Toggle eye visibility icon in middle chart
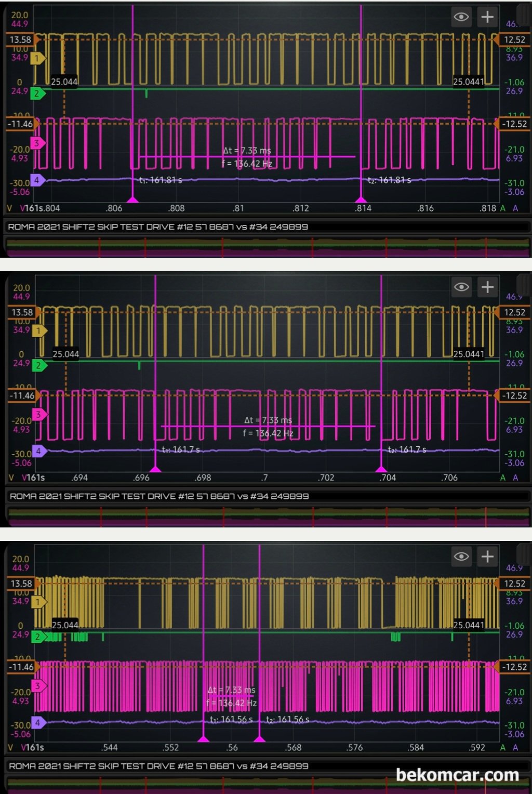Viewport: 532px width, 794px height. click(x=461, y=287)
